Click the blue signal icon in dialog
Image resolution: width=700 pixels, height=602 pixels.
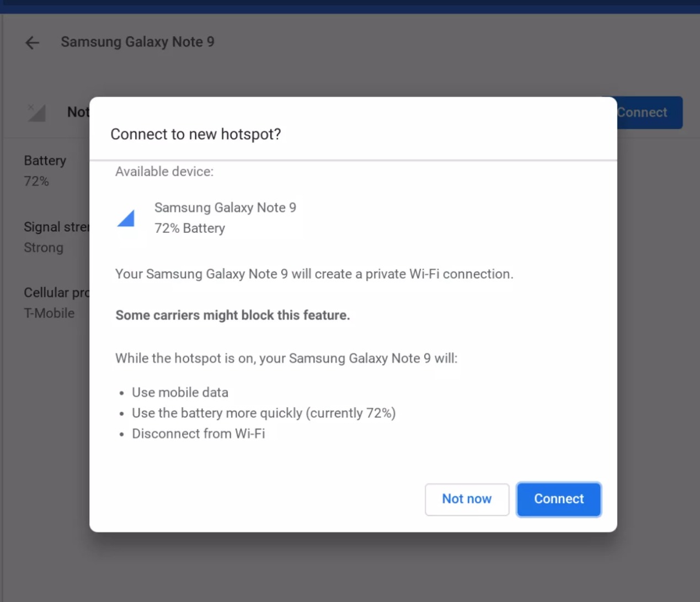(x=126, y=218)
